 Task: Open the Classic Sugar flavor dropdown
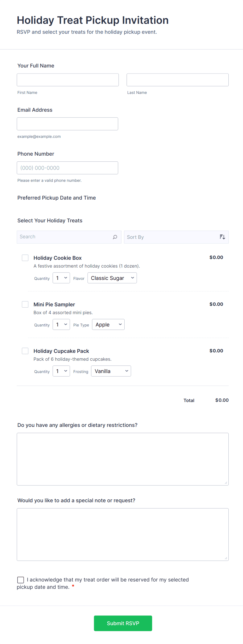click(x=112, y=278)
